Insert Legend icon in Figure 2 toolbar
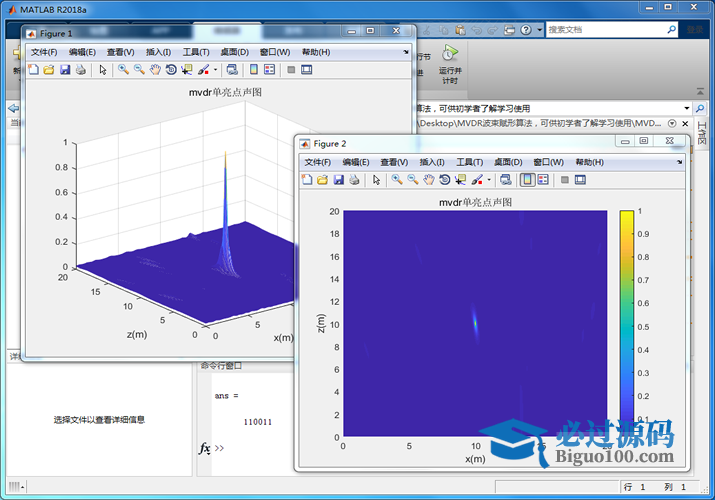The width and height of the screenshot is (715, 500). pyautogui.click(x=544, y=180)
